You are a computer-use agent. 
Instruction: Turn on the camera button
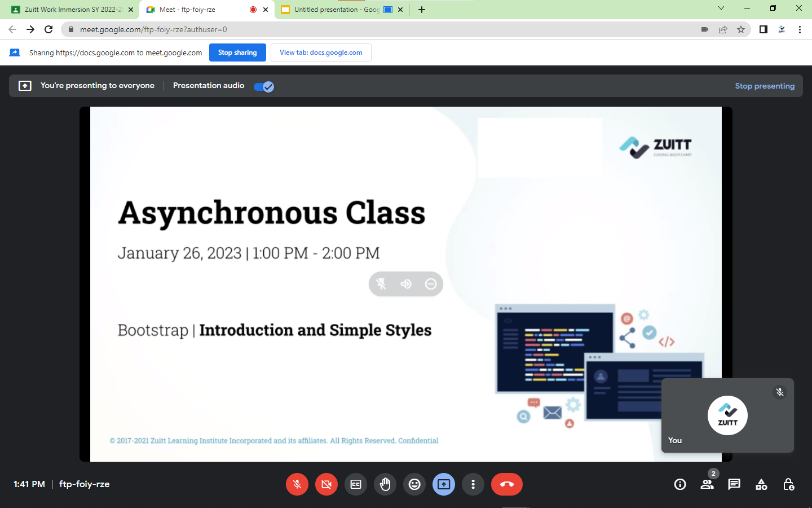(x=326, y=484)
